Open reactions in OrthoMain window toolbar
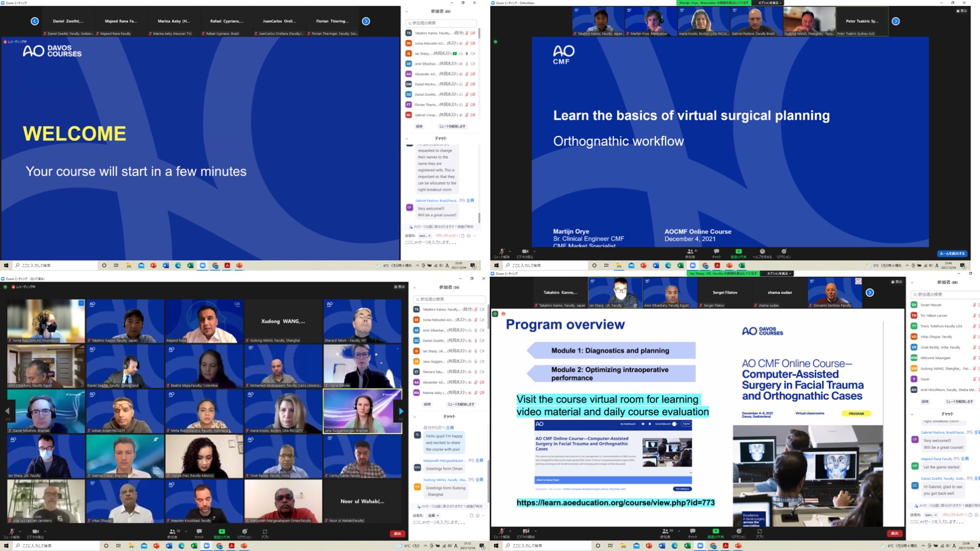 click(x=784, y=253)
